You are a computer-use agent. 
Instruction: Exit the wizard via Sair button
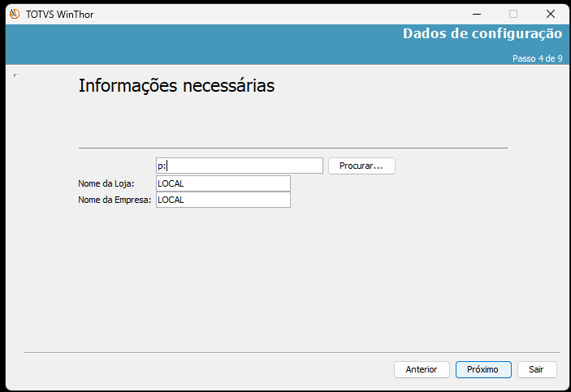[536, 369]
